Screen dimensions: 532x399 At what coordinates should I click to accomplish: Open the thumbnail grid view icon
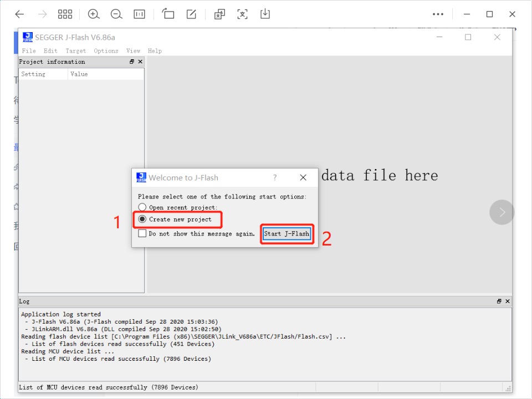point(65,14)
